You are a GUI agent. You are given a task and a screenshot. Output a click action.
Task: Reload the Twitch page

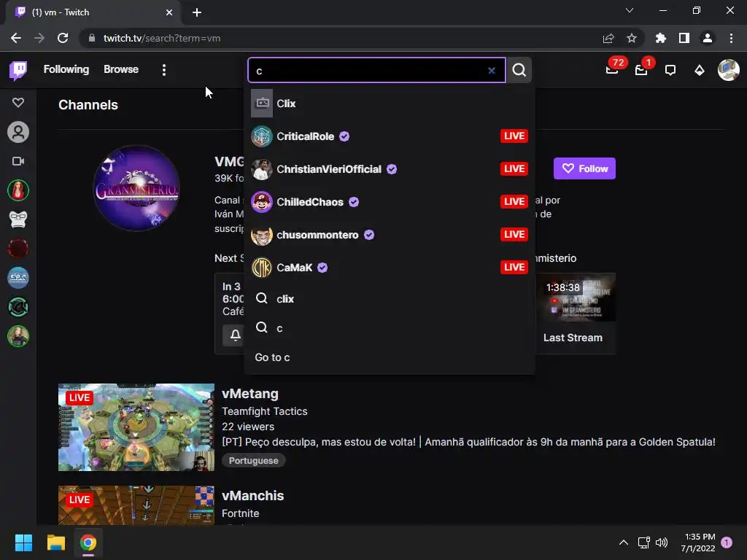pos(63,38)
